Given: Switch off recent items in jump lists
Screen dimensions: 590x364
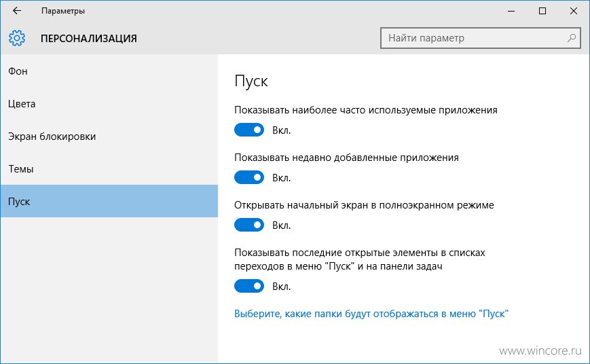Looking at the screenshot, I should pos(249,286).
